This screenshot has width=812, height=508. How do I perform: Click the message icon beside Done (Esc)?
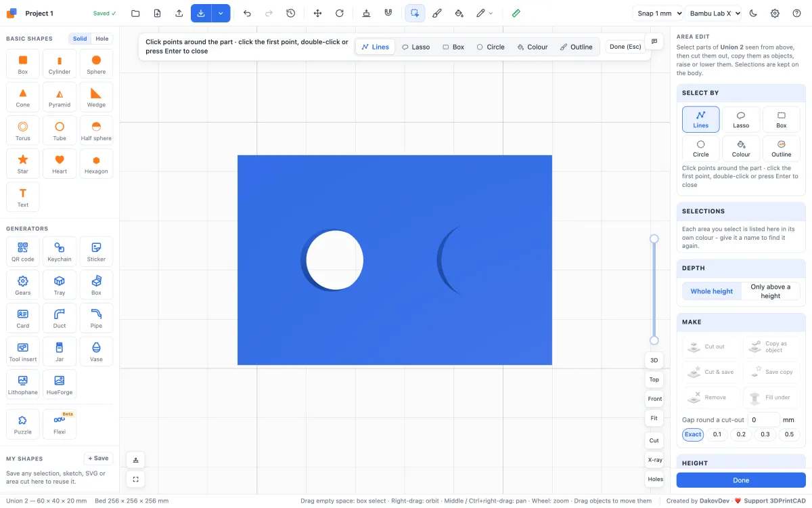click(654, 41)
